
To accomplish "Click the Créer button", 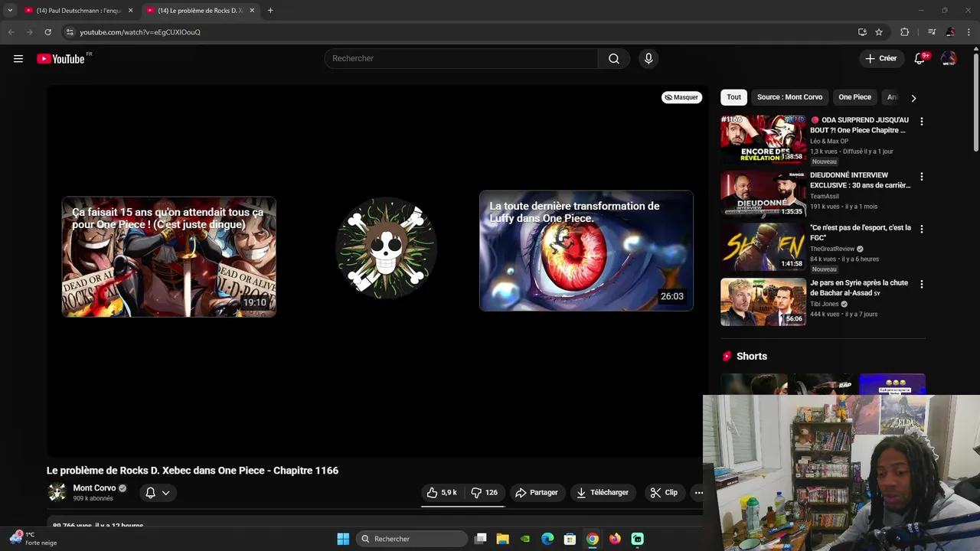I will coord(881,59).
